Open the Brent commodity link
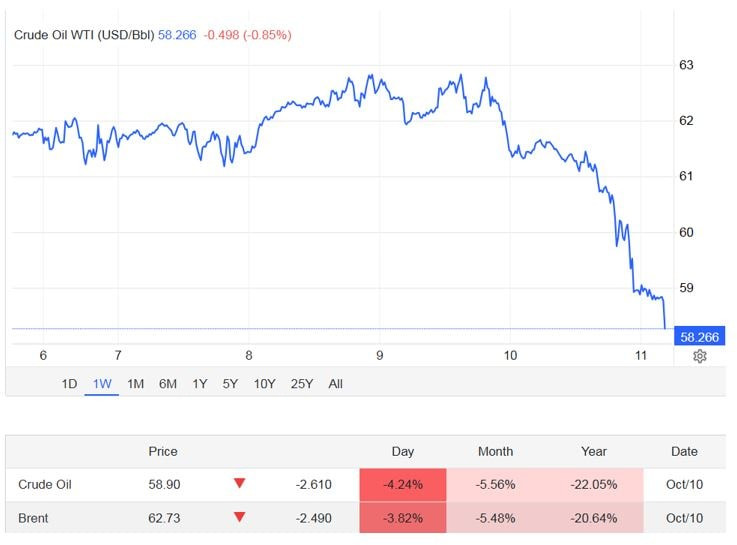The image size is (737, 545). click(33, 517)
